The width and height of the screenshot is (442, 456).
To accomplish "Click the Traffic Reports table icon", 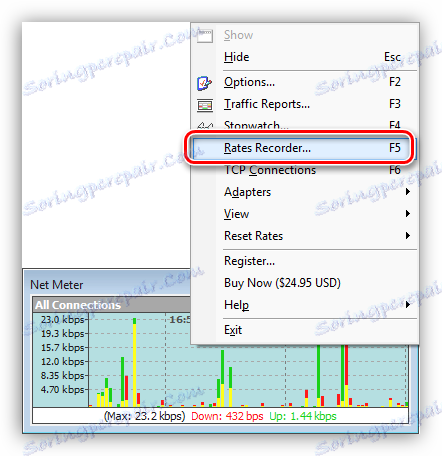I will pyautogui.click(x=205, y=105).
